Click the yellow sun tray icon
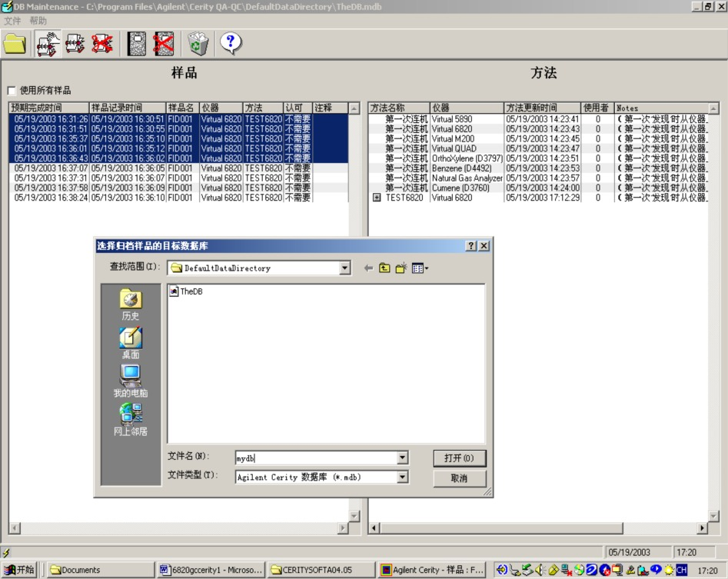 click(x=669, y=570)
